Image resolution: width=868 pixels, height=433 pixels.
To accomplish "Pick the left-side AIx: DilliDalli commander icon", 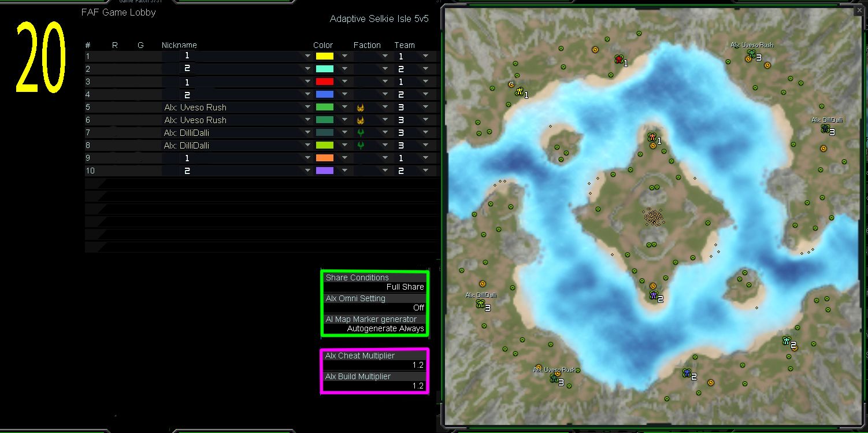I will (480, 304).
